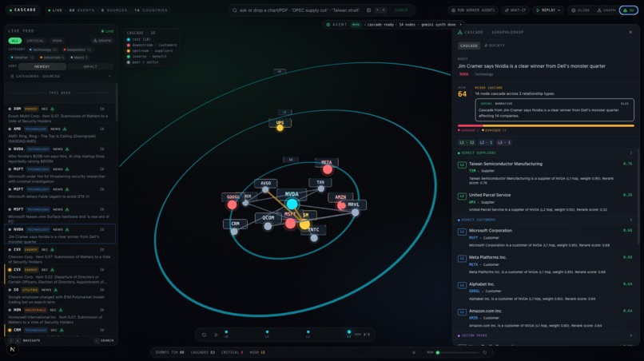Open the Replay dropdown
The width and height of the screenshot is (644, 361).
[x=548, y=10]
